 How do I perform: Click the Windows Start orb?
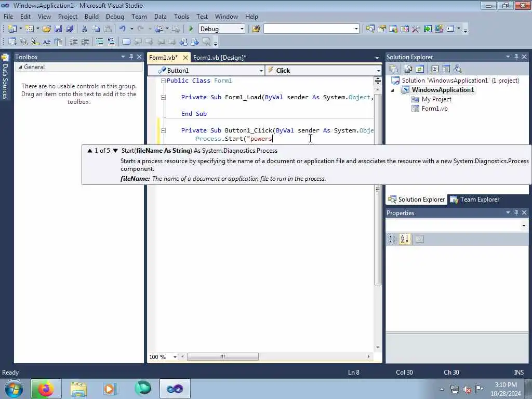click(14, 389)
